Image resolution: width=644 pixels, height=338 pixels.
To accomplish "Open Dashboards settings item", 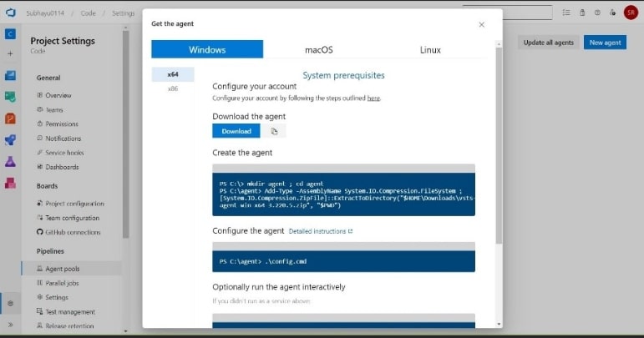I will point(62,167).
